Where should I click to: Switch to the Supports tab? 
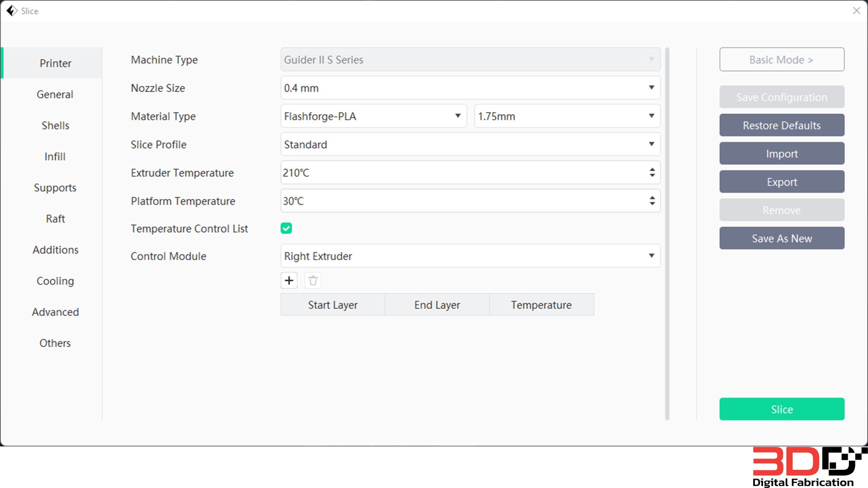coord(55,188)
